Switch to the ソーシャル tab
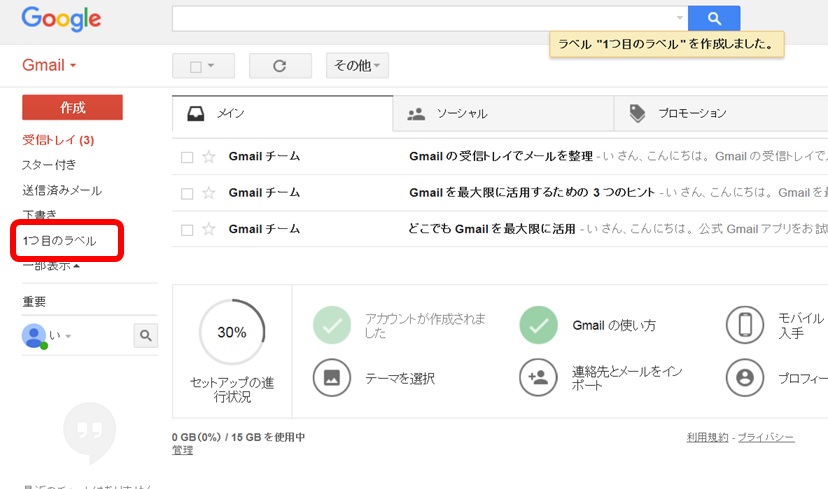The width and height of the screenshot is (828, 489). click(x=460, y=114)
